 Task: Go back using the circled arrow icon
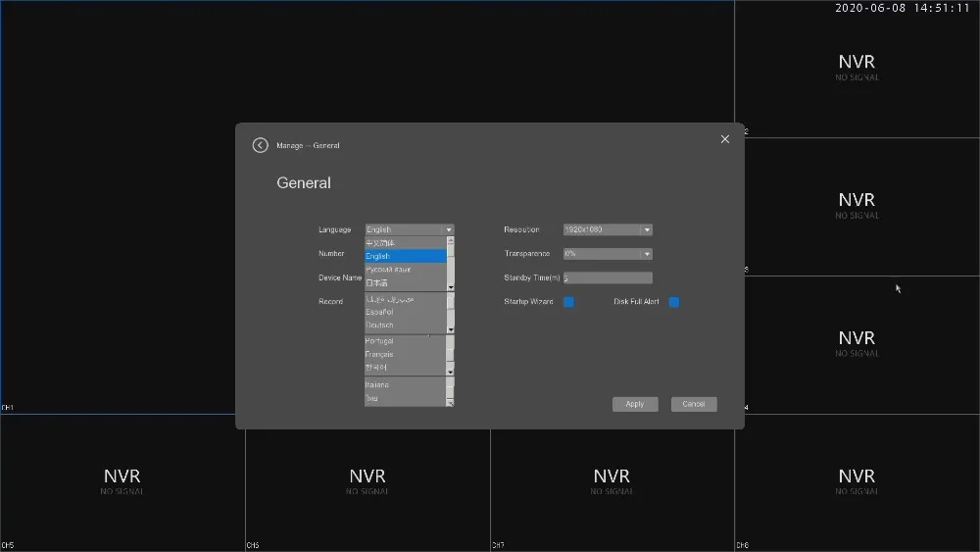(x=260, y=145)
